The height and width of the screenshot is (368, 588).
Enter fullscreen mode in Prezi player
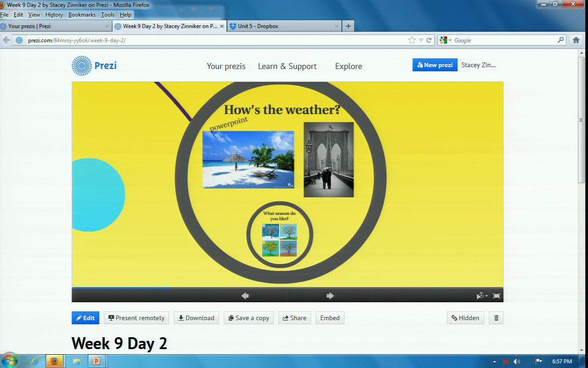tap(497, 296)
